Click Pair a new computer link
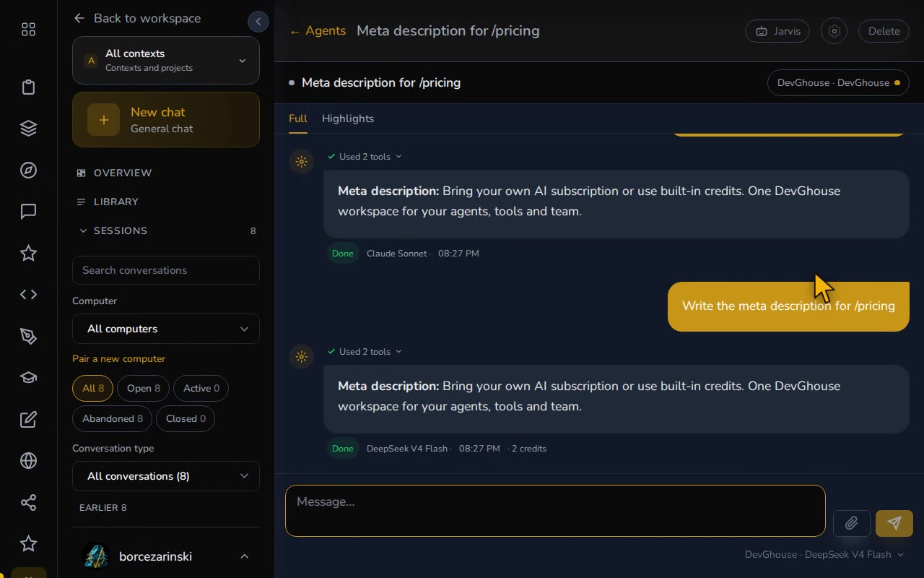Viewport: 924px width, 578px height. click(x=119, y=358)
